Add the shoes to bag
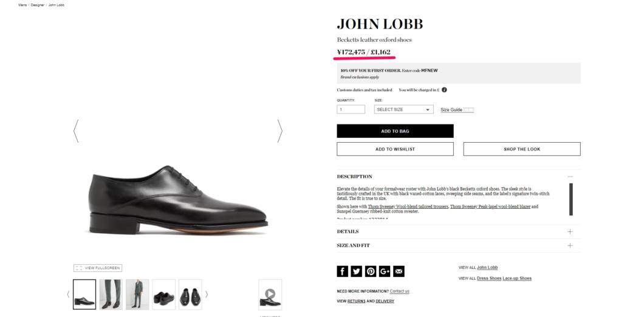Screen dimensions: 644x317 tap(395, 131)
